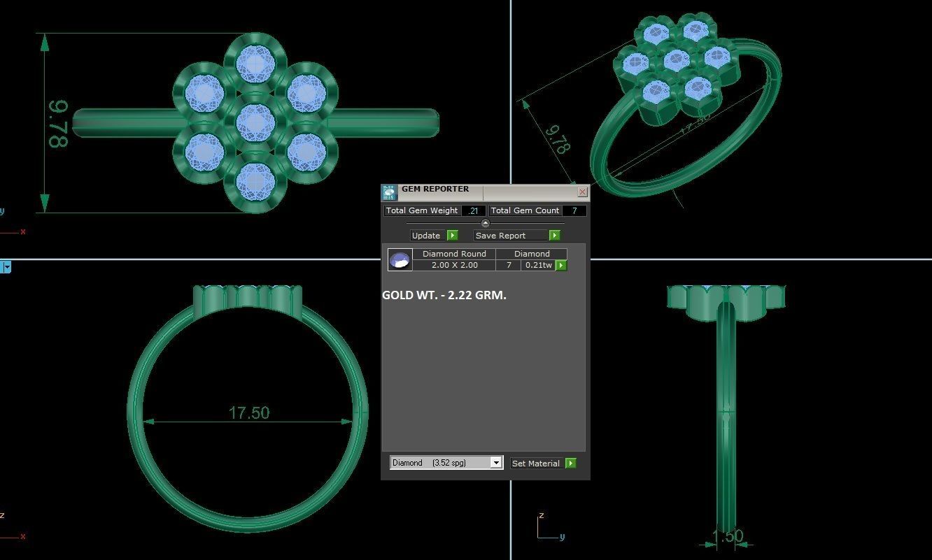Click the Gem Reporter panel icon

click(389, 192)
